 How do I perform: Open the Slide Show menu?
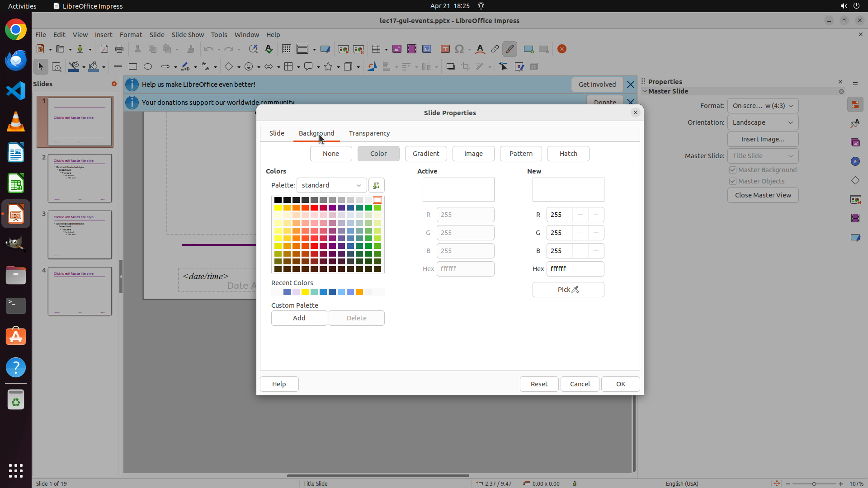click(x=188, y=35)
